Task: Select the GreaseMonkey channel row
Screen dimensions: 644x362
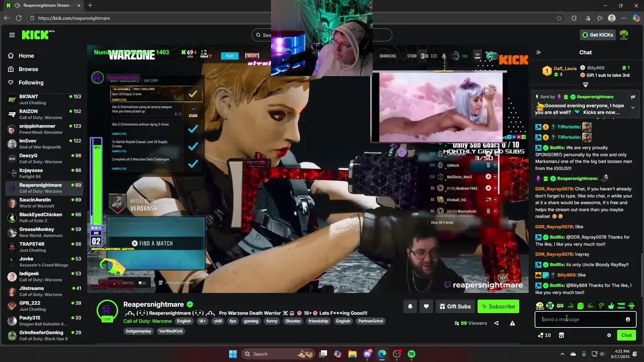Action: [x=44, y=232]
